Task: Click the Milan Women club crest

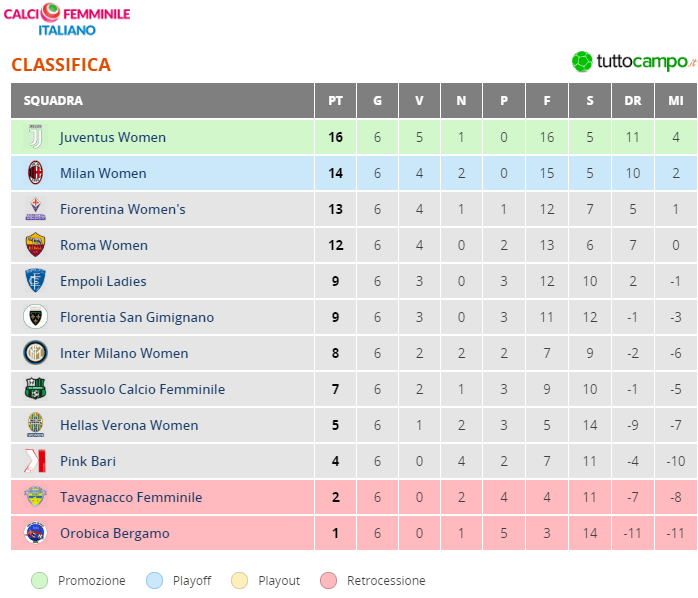Action: [36, 173]
